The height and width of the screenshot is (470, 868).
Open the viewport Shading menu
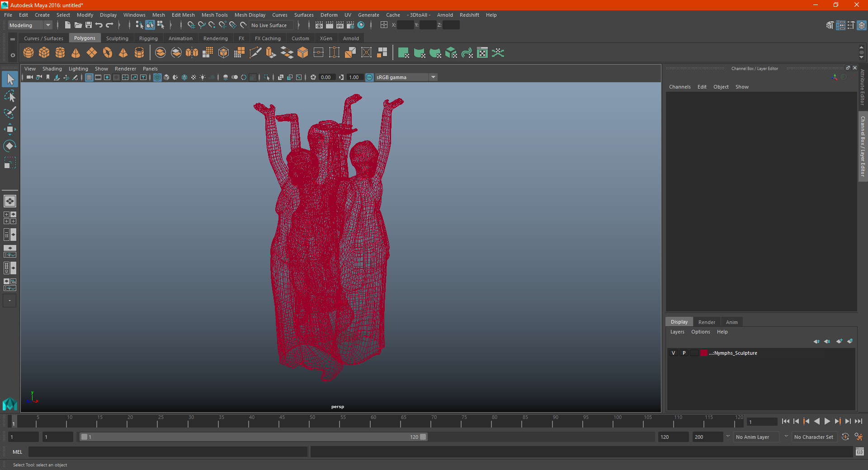point(52,69)
